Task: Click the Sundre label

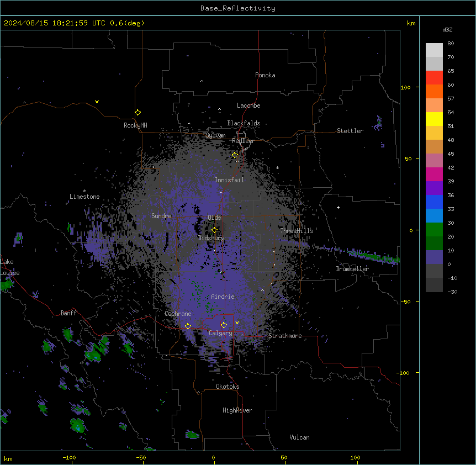Action: tap(161, 216)
